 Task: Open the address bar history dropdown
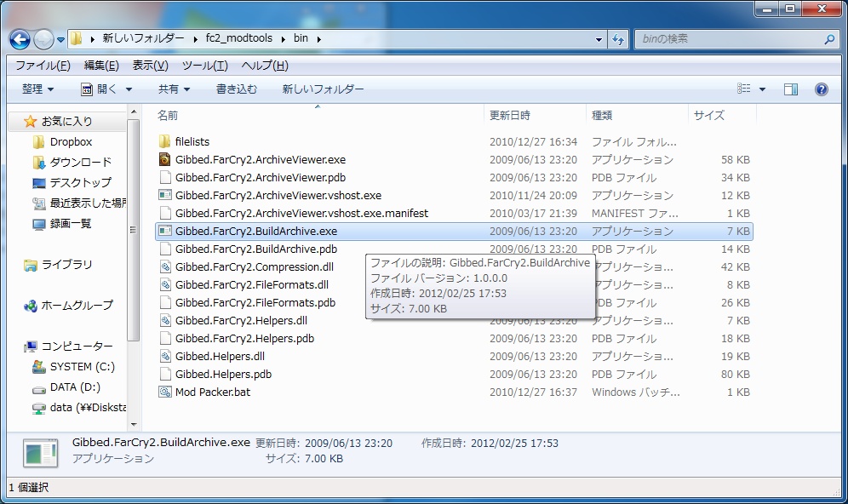[599, 39]
